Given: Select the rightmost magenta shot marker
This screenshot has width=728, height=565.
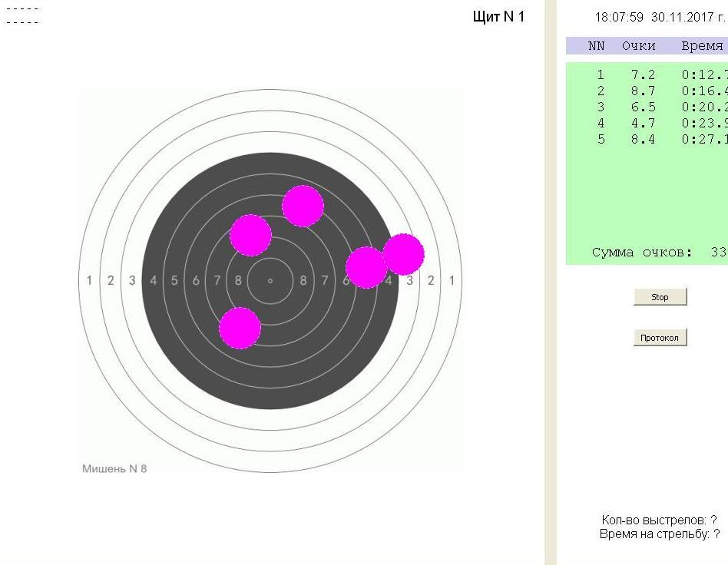Looking at the screenshot, I should point(403,254).
